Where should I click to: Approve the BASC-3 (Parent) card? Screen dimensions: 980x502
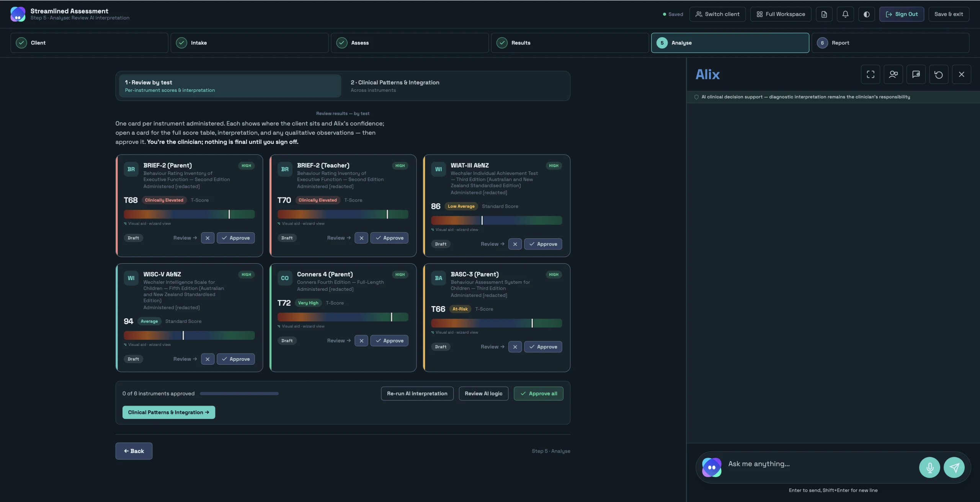coord(543,347)
